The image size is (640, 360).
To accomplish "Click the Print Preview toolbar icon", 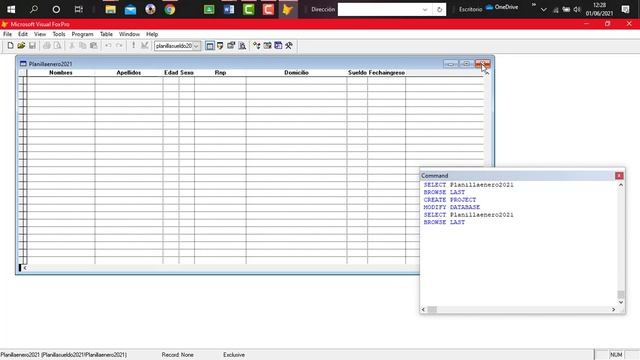I will coord(58,46).
